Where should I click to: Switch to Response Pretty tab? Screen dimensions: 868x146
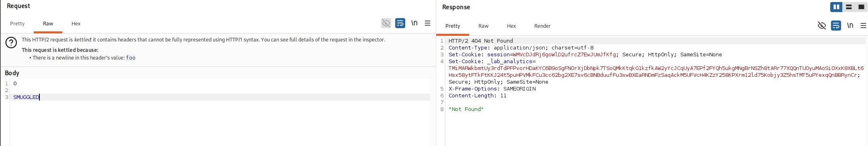point(453,26)
